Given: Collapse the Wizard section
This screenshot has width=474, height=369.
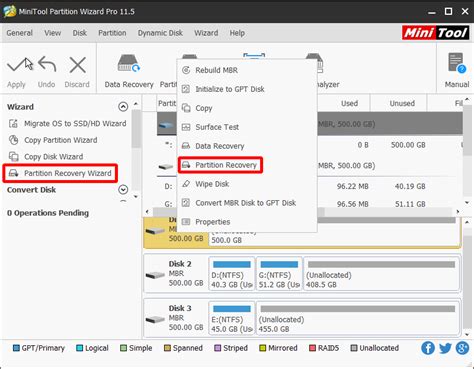Looking at the screenshot, I should click(123, 107).
